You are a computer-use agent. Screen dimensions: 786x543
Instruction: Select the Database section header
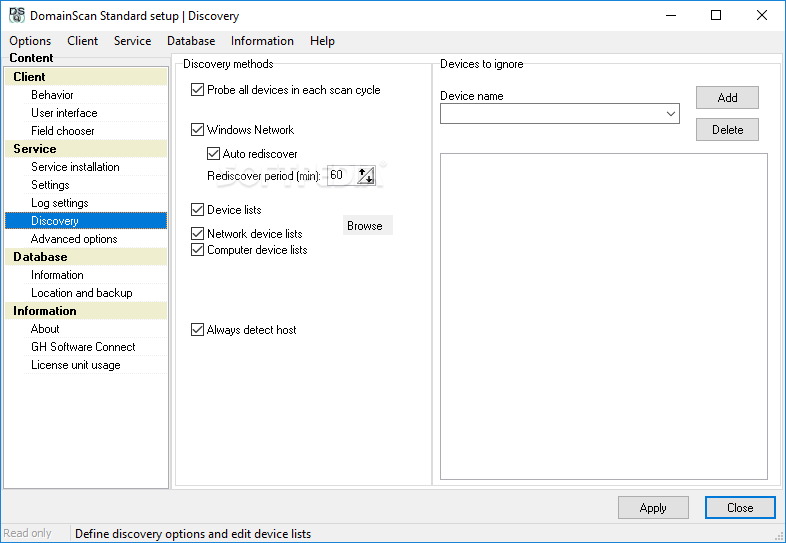coord(86,257)
